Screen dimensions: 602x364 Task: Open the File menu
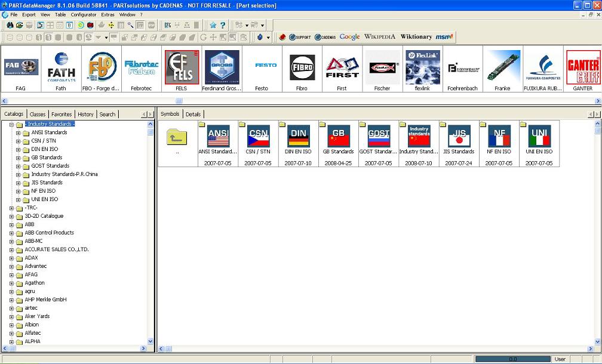pos(14,14)
